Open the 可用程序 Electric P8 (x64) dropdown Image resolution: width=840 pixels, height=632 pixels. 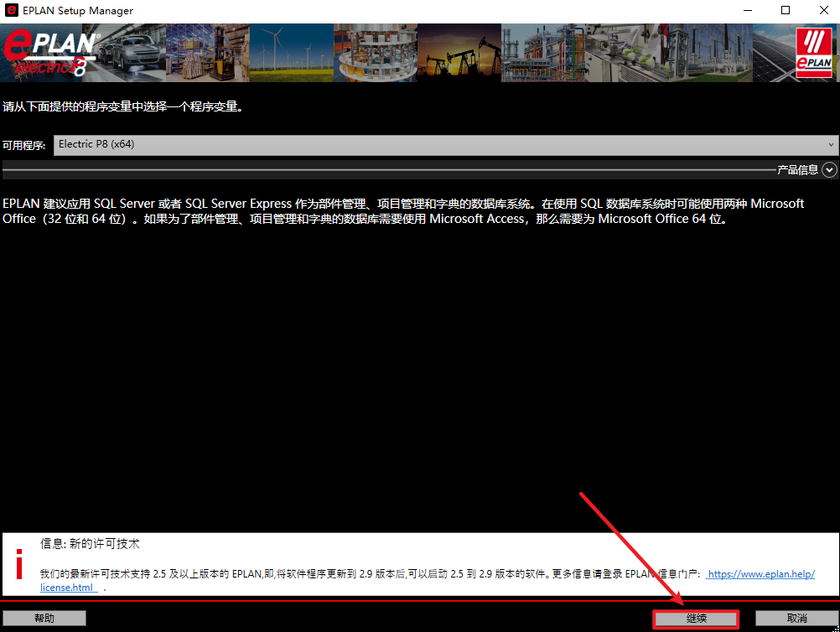point(446,144)
